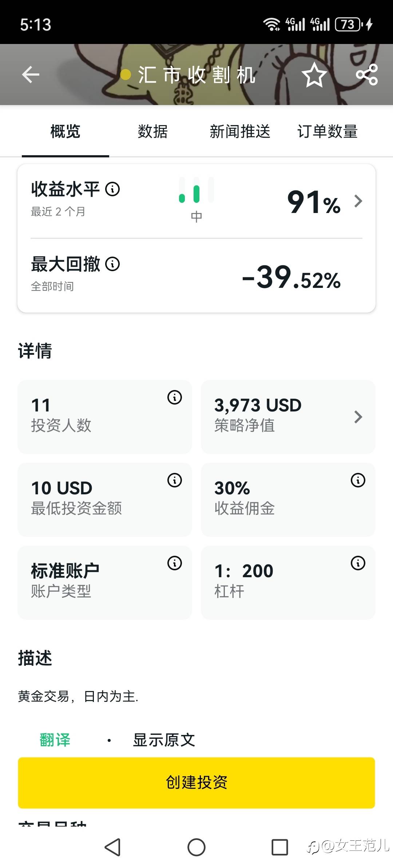Open info icon next to 最大回撤

coord(112,264)
